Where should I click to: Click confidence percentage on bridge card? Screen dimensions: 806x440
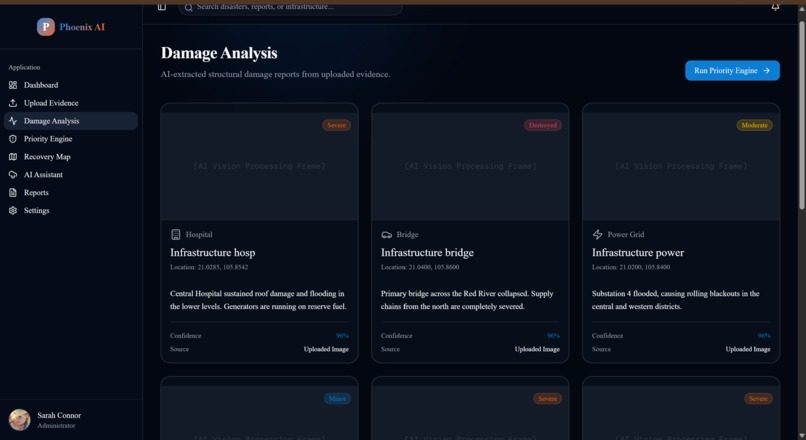tap(553, 336)
